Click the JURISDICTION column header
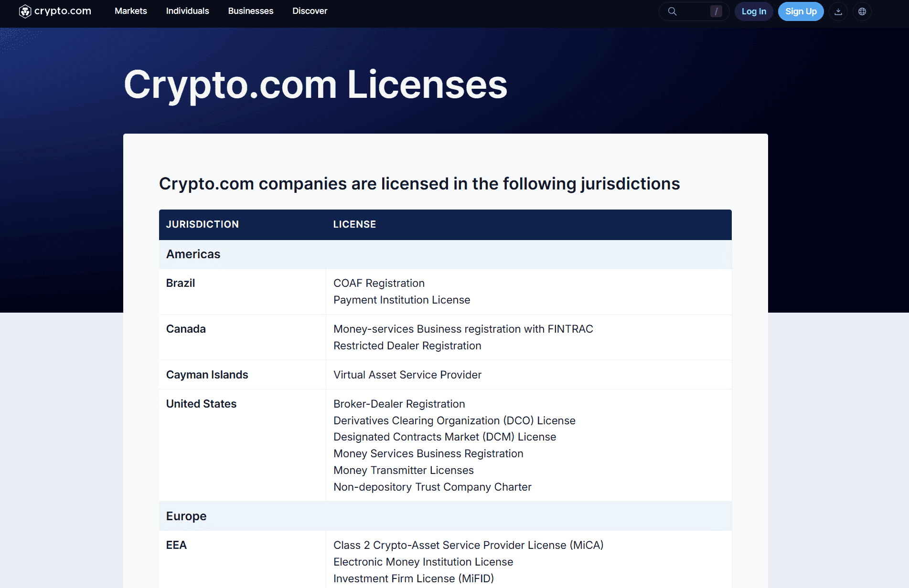This screenshot has height=588, width=909. [202, 224]
